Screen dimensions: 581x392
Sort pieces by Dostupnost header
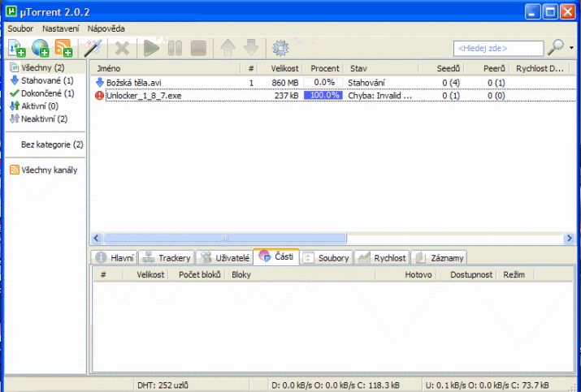click(x=466, y=274)
